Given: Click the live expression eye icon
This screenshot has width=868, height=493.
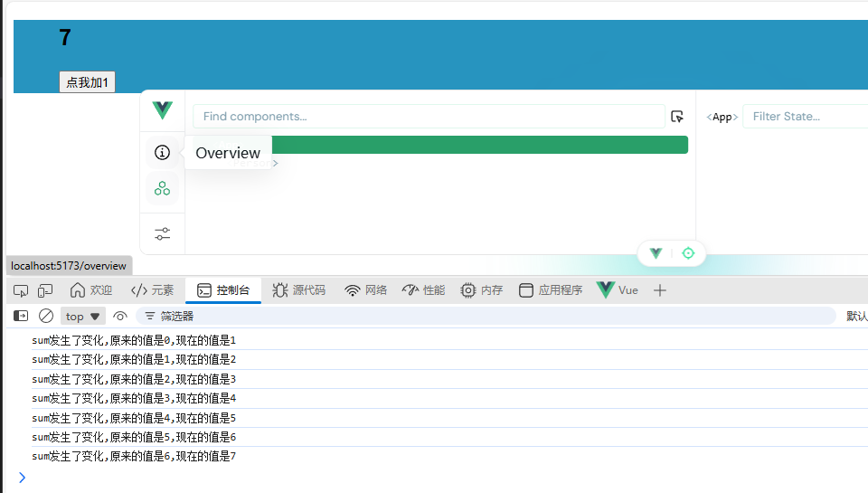Looking at the screenshot, I should click(x=120, y=317).
